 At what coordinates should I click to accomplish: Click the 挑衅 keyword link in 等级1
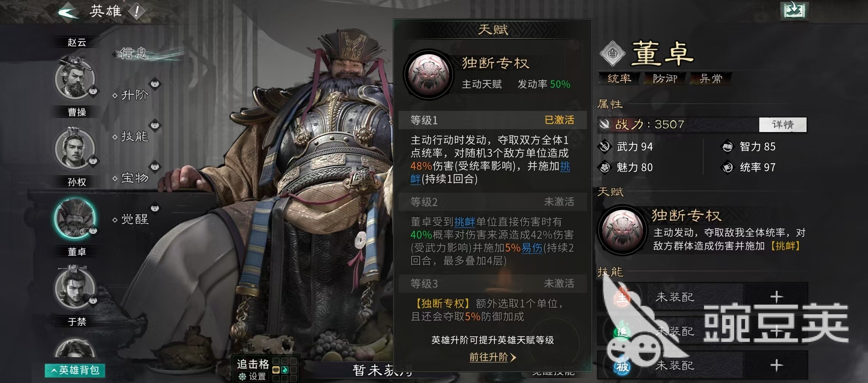(x=565, y=167)
